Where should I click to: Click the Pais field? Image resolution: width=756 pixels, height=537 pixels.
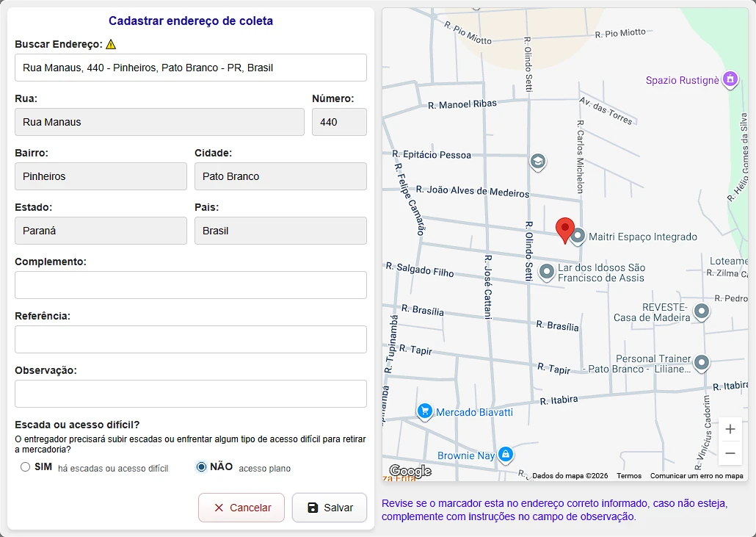click(x=280, y=231)
